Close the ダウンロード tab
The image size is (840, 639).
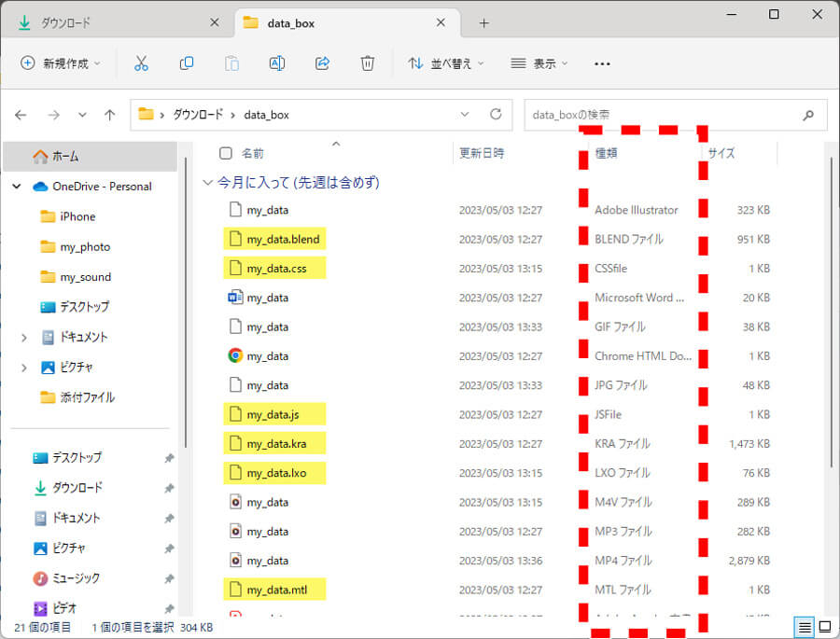click(215, 22)
